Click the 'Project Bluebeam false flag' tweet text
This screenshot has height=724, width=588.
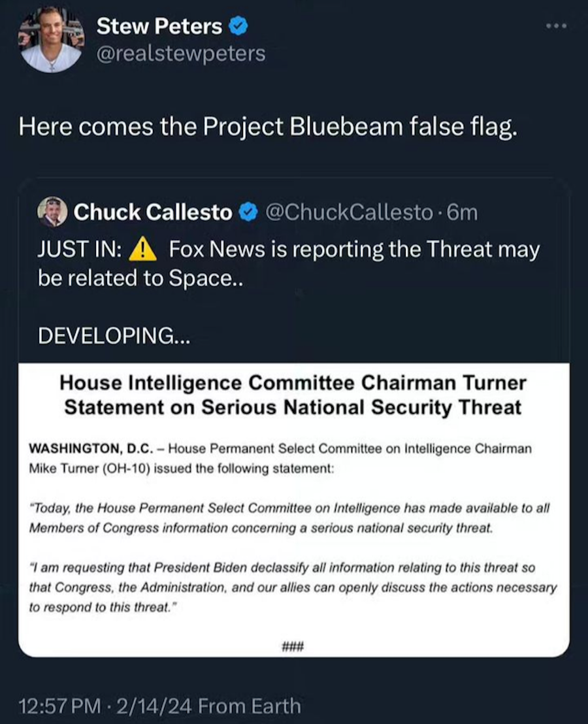pyautogui.click(x=268, y=125)
